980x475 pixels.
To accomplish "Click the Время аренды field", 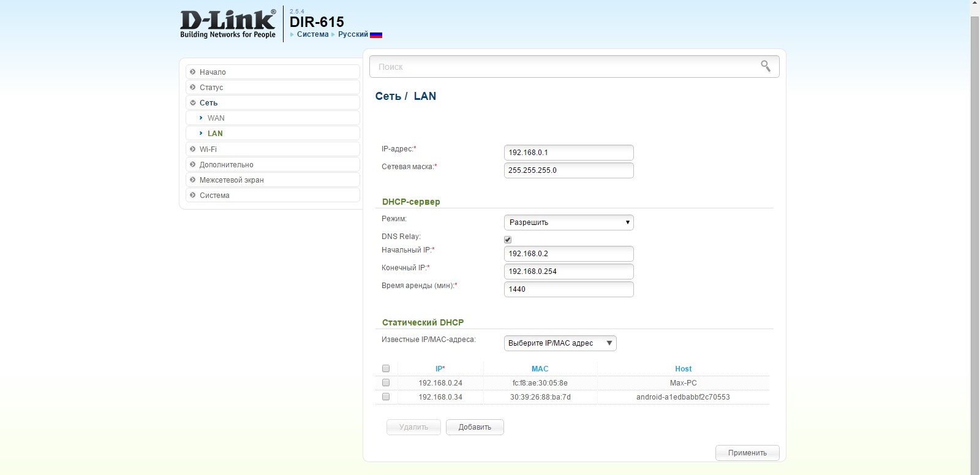I will pyautogui.click(x=568, y=289).
